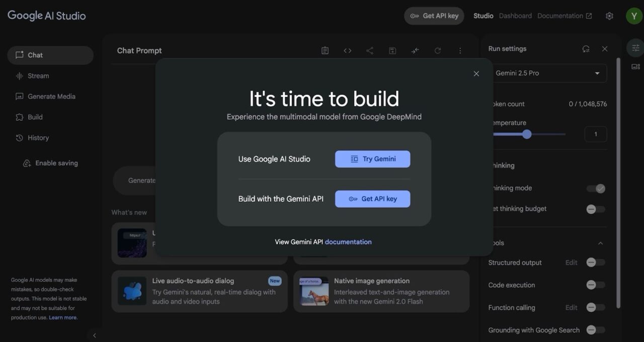Turn on Structured output toggle
This screenshot has height=342, width=644.
[596, 263]
